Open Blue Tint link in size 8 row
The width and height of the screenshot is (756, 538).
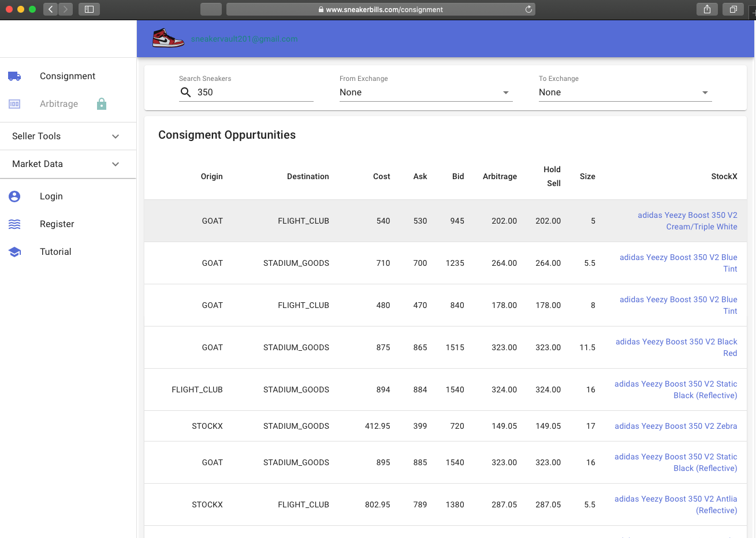[679, 305]
